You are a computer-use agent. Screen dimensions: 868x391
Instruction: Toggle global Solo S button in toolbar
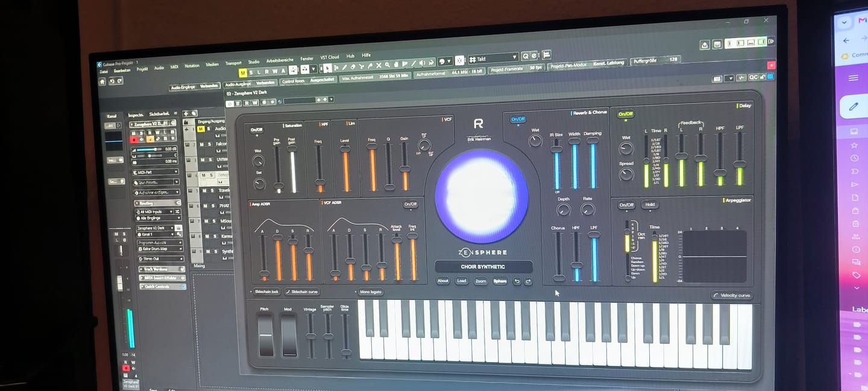pos(251,72)
